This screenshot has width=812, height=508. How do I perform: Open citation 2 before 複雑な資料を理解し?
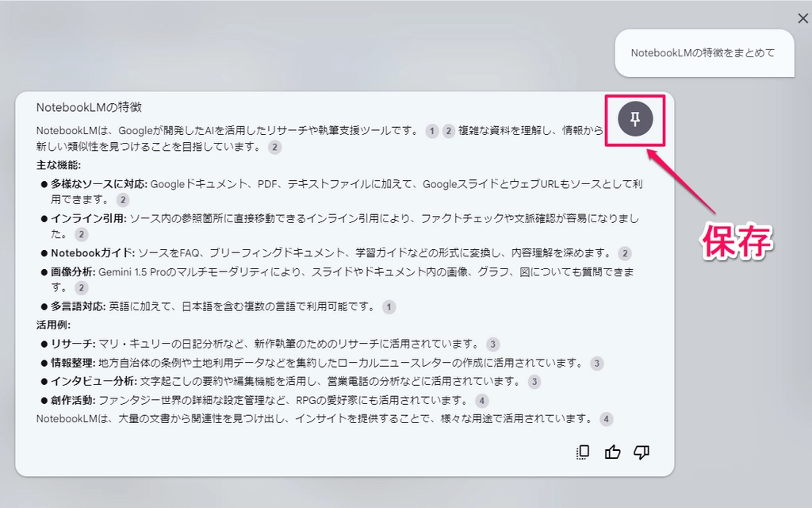point(449,131)
